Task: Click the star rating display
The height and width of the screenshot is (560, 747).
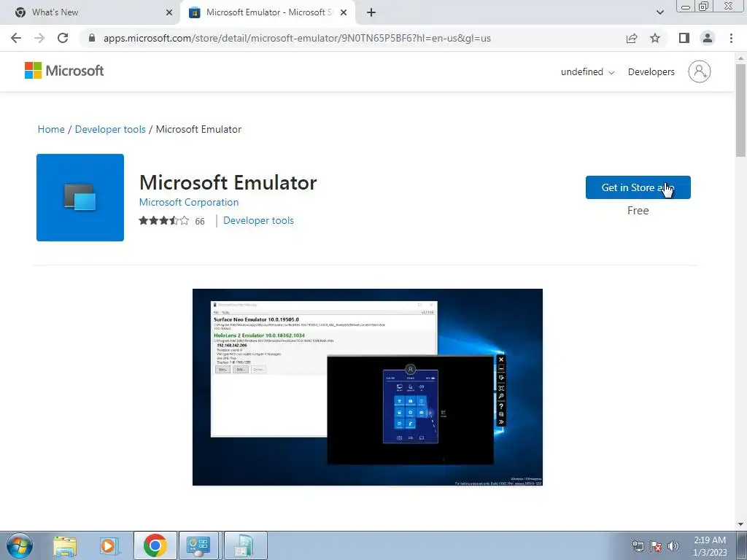Action: 164,220
